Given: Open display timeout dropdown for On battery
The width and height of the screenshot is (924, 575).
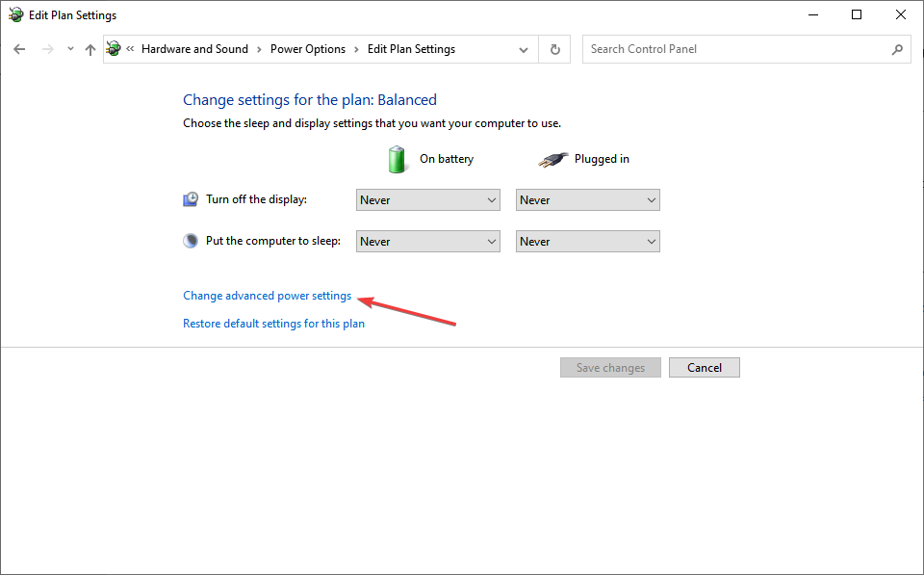Looking at the screenshot, I should (427, 200).
